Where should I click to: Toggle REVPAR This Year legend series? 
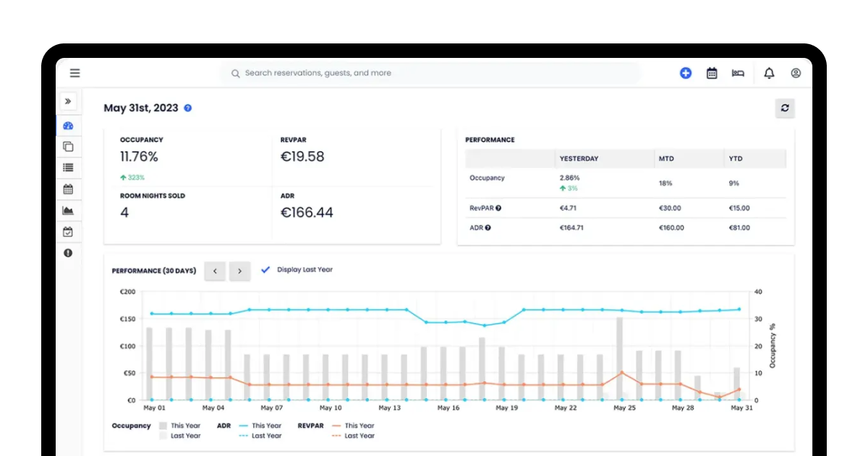pos(353,426)
